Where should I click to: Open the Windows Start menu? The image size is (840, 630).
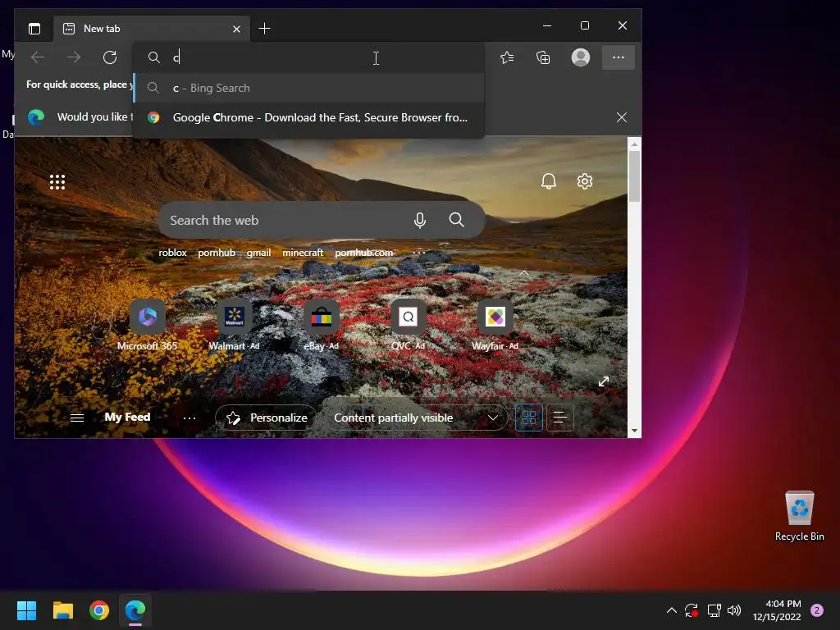tap(26, 610)
